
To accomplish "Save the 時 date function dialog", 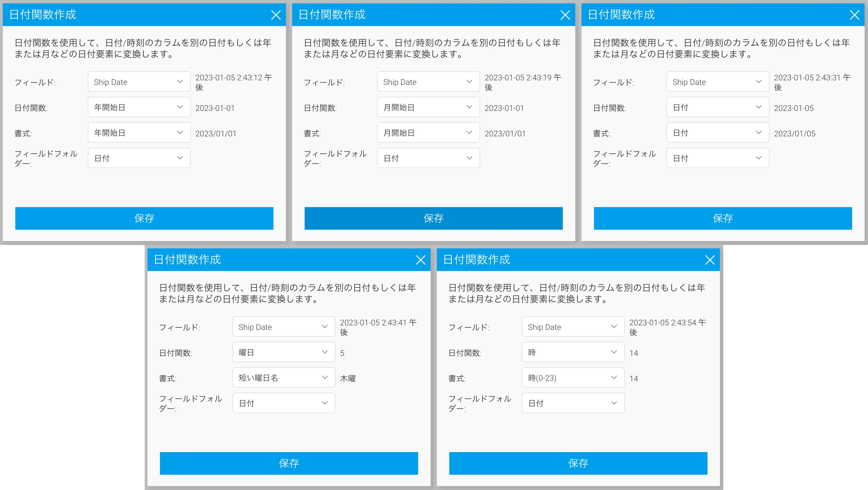I will click(x=578, y=463).
